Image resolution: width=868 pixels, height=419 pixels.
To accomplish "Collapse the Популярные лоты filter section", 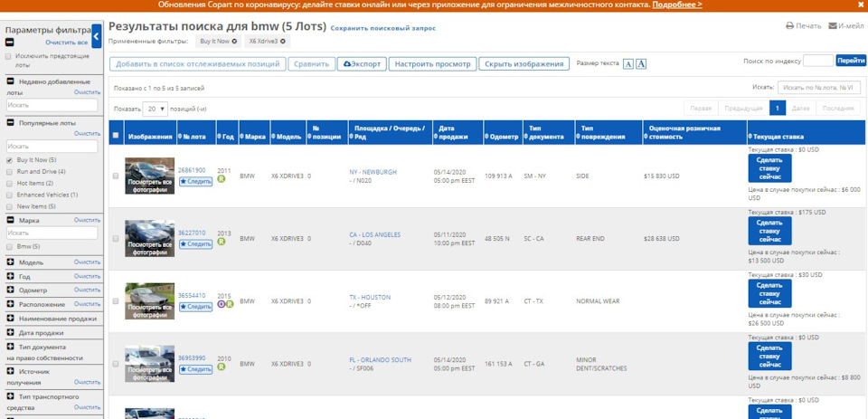I will 10,123.
